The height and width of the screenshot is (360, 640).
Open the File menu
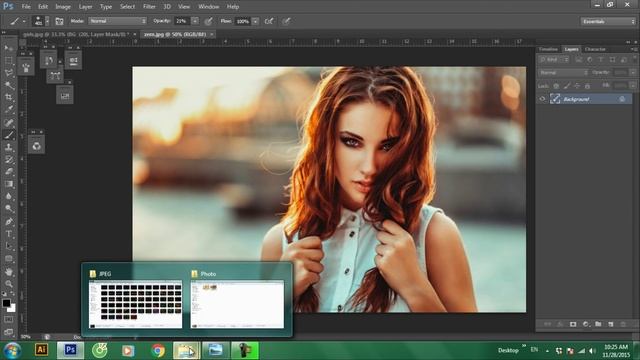click(x=26, y=7)
